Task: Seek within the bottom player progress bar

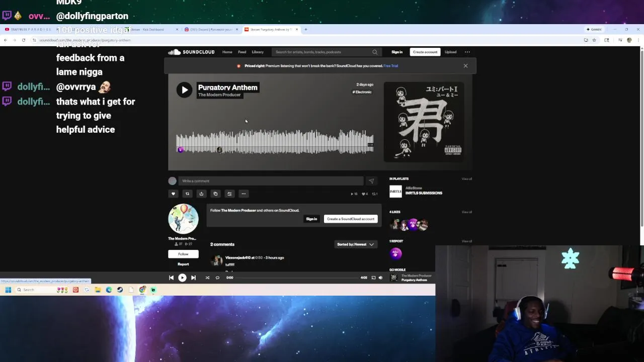Action: coord(297,278)
